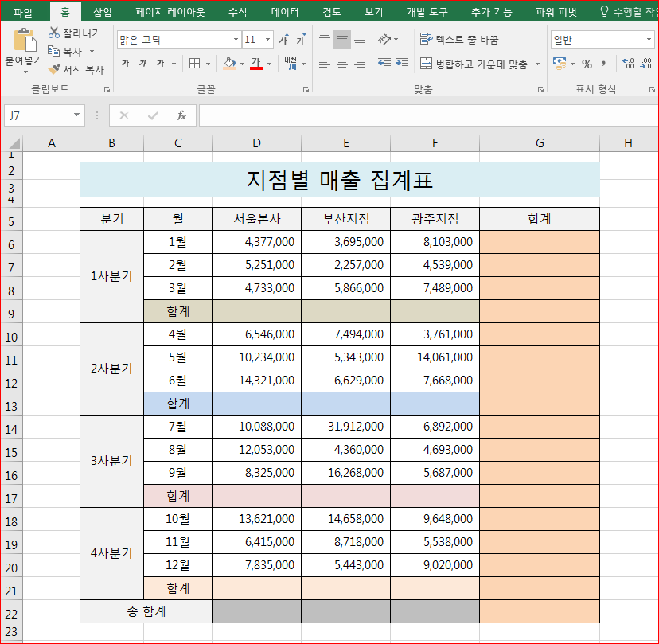Image resolution: width=659 pixels, height=644 pixels.
Task: Click the phonetic guide (내천) icon
Action: (x=291, y=64)
